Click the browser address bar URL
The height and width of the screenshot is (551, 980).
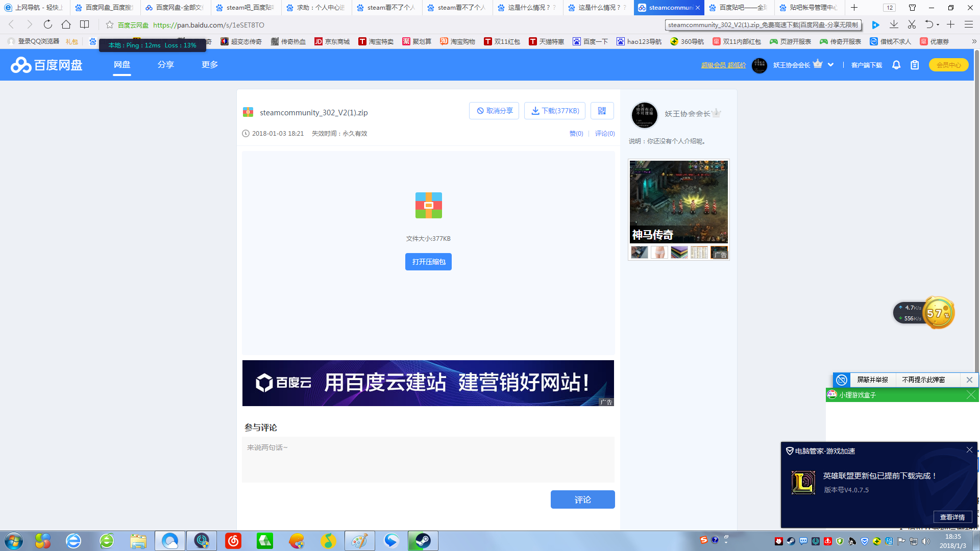click(x=209, y=25)
